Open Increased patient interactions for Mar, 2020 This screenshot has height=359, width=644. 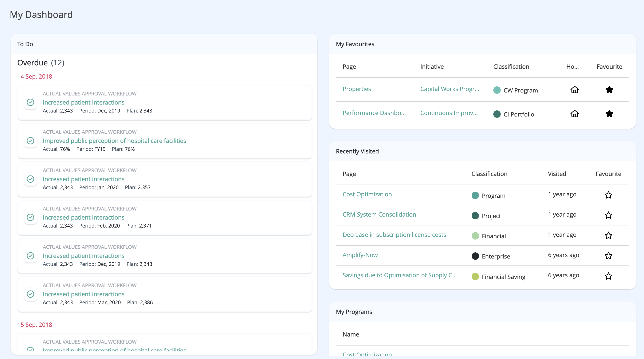[x=83, y=294]
